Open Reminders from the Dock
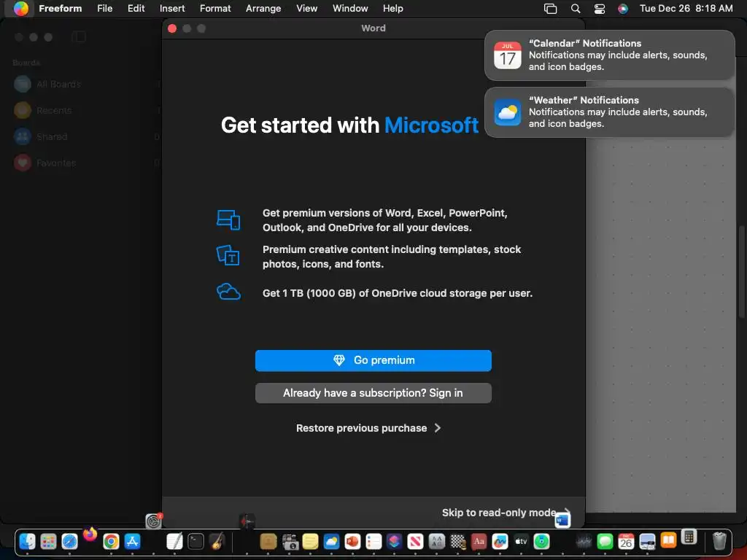 (x=373, y=542)
